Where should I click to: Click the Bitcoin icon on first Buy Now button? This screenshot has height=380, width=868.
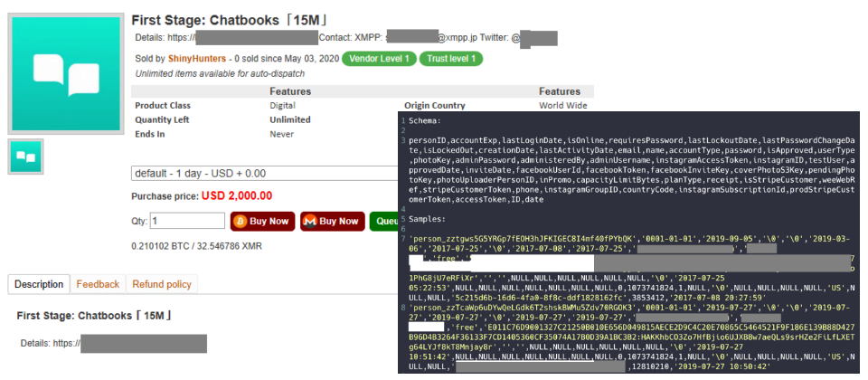(x=241, y=221)
